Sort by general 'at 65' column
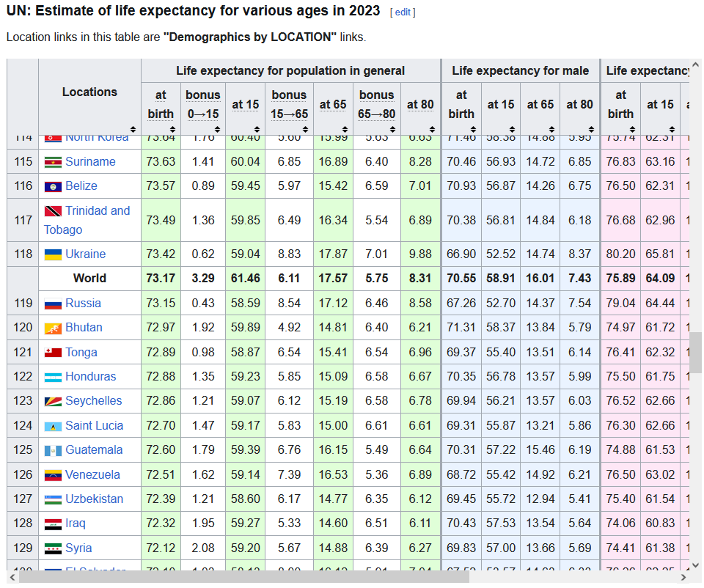Screen dimensions: 704x588 (x=345, y=130)
